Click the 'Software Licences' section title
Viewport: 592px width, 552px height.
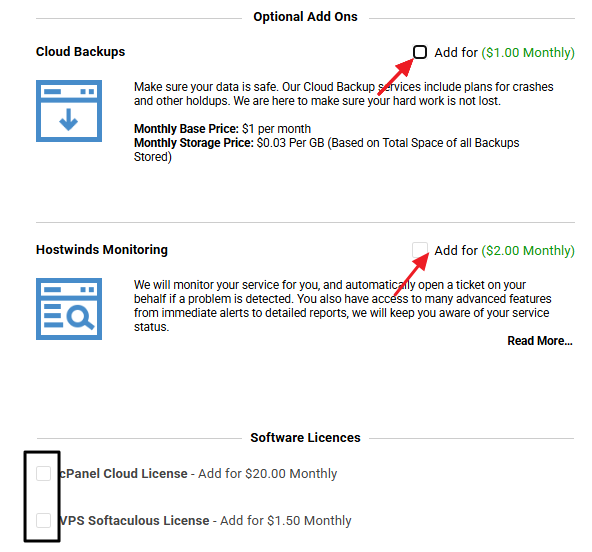pos(305,438)
